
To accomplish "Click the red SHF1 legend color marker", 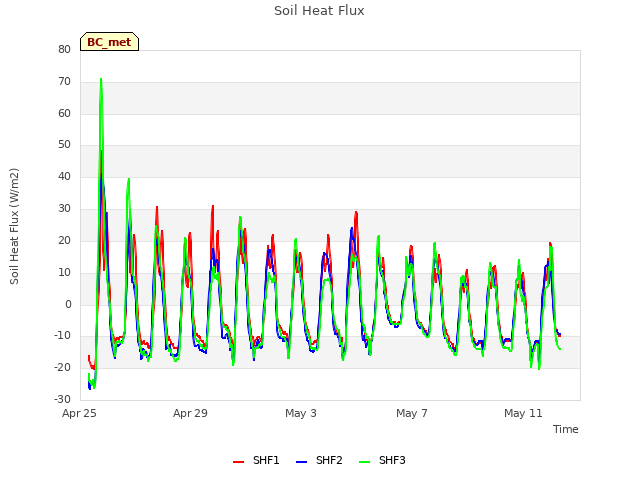I will click(x=238, y=462).
